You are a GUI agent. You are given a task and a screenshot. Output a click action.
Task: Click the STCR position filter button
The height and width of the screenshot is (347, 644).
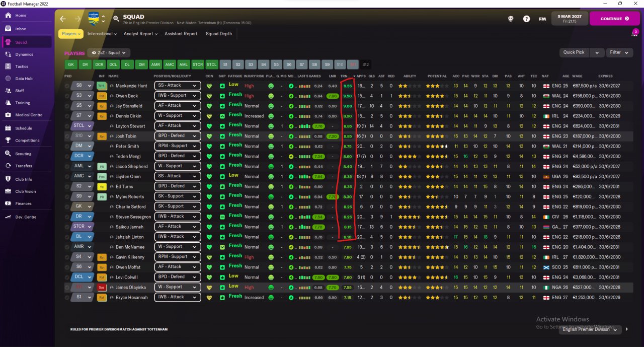click(198, 64)
